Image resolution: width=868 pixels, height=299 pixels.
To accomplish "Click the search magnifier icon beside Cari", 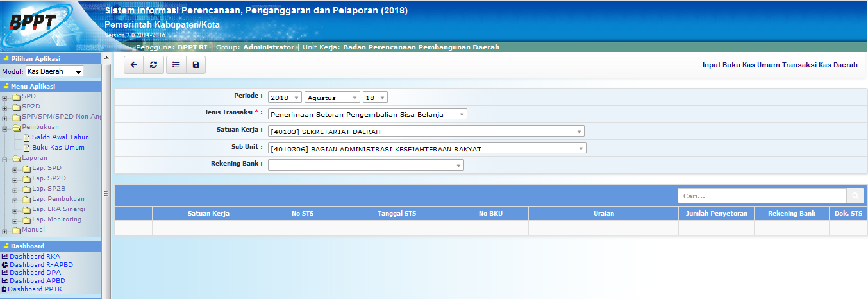I will click(855, 196).
